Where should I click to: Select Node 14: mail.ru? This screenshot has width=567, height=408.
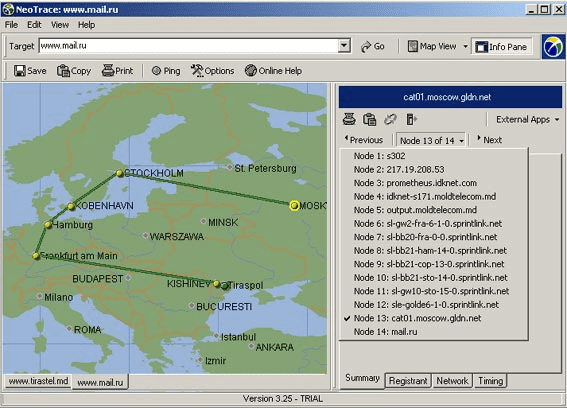click(434, 332)
